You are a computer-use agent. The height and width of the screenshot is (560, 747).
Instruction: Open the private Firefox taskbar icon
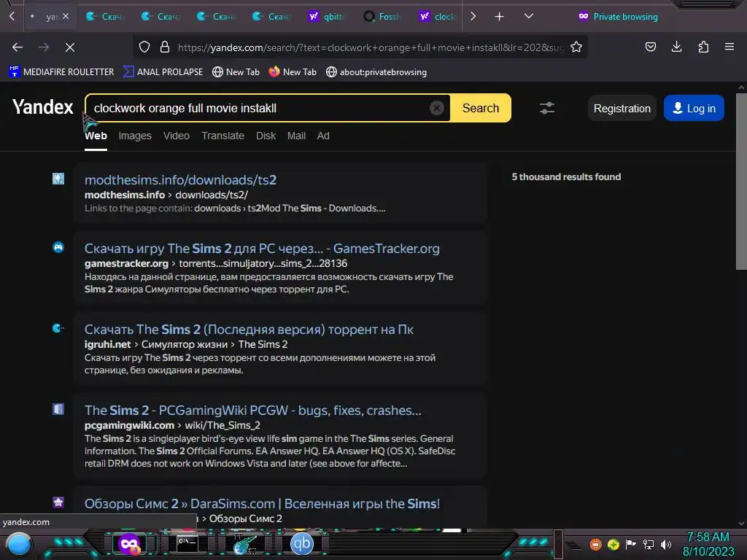pos(129,544)
